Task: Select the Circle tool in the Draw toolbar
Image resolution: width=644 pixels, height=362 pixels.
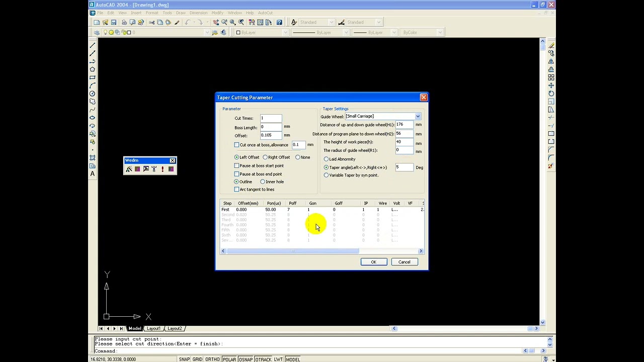Action: point(93,94)
